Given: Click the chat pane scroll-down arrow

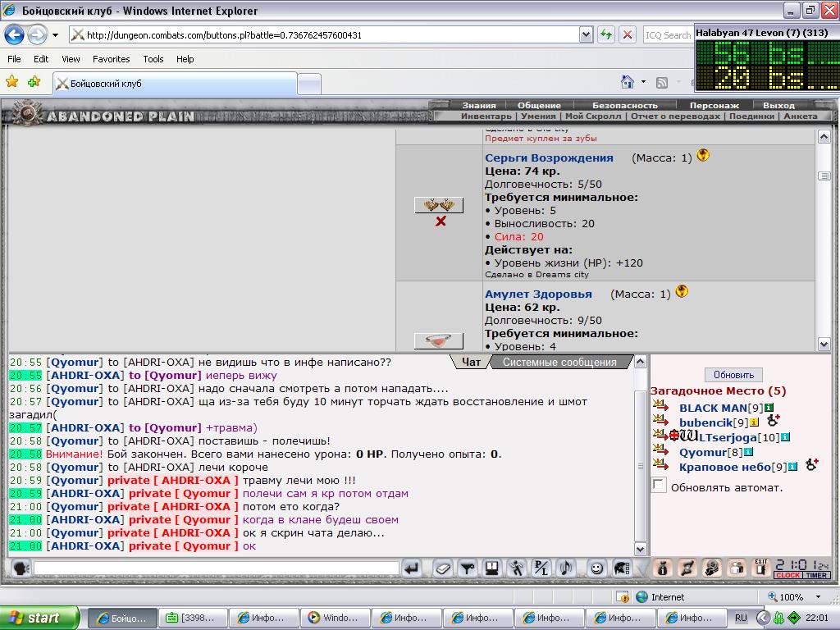Looking at the screenshot, I should [x=640, y=549].
